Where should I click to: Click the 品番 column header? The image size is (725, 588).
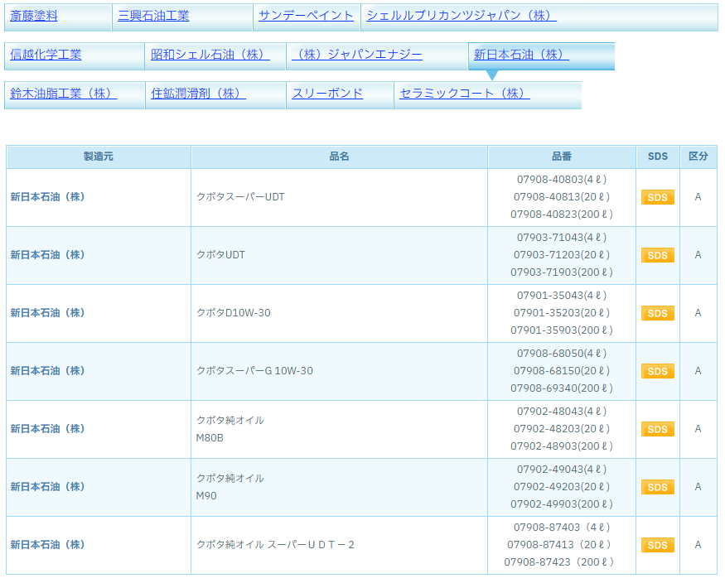point(561,157)
